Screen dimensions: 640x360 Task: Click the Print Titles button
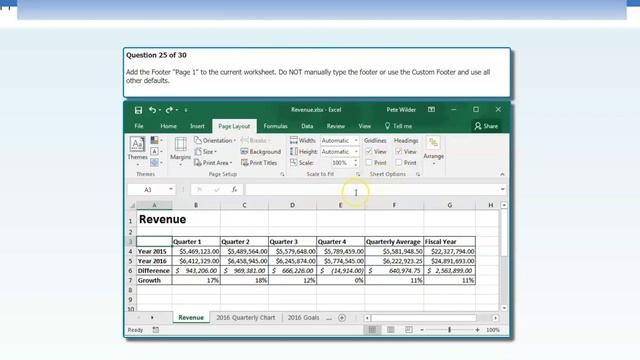click(259, 162)
